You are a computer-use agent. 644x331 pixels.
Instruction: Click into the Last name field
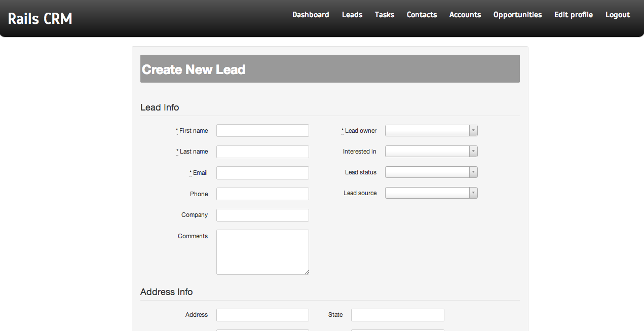[x=262, y=152]
